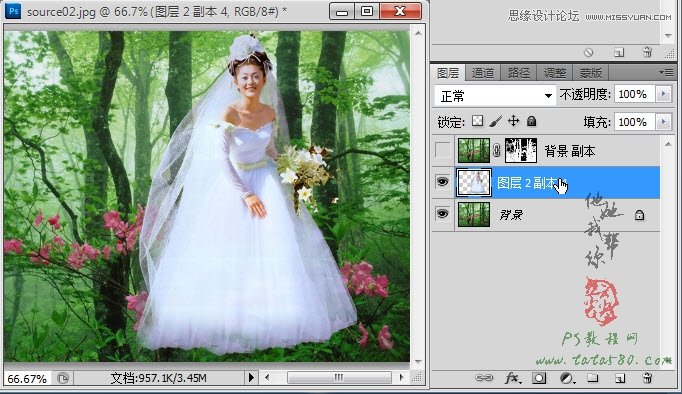Click the Layers list scroll up arrow
682x394 pixels.
pyautogui.click(x=668, y=144)
